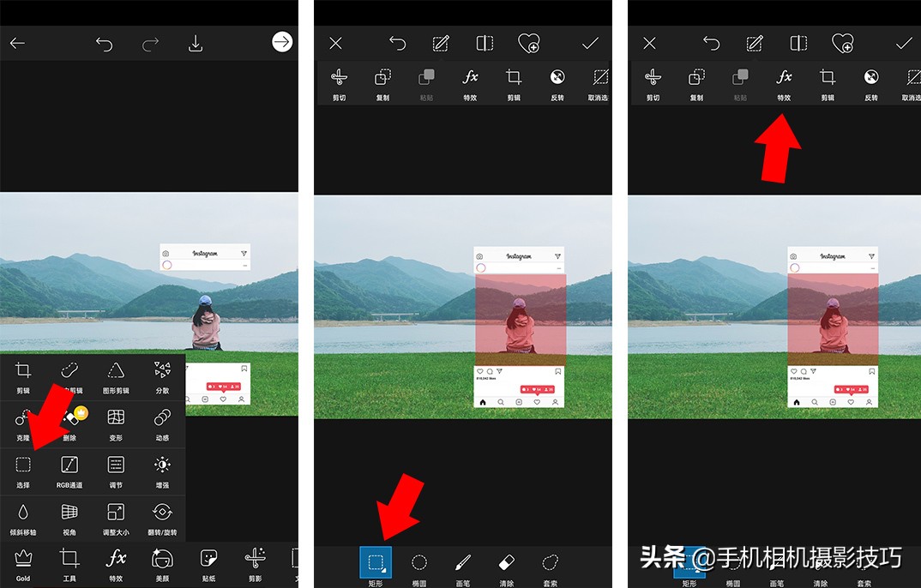The image size is (921, 588).
Task: Close the selection editor in right screen
Action: [x=649, y=43]
